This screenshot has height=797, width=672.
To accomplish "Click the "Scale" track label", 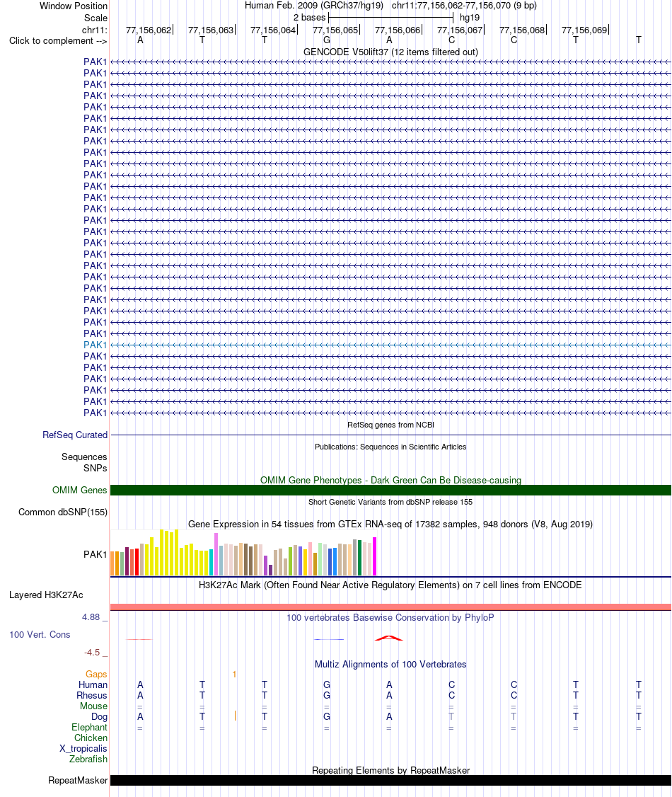I will click(x=95, y=18).
